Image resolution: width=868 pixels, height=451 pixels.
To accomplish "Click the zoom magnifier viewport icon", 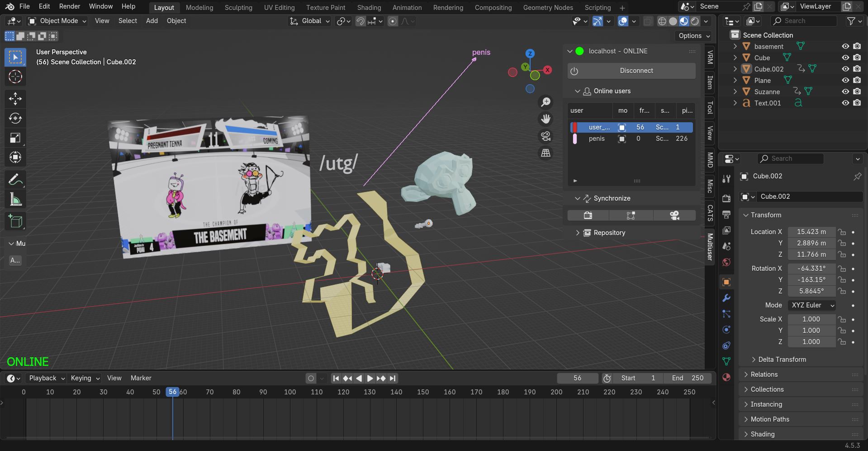I will (546, 102).
